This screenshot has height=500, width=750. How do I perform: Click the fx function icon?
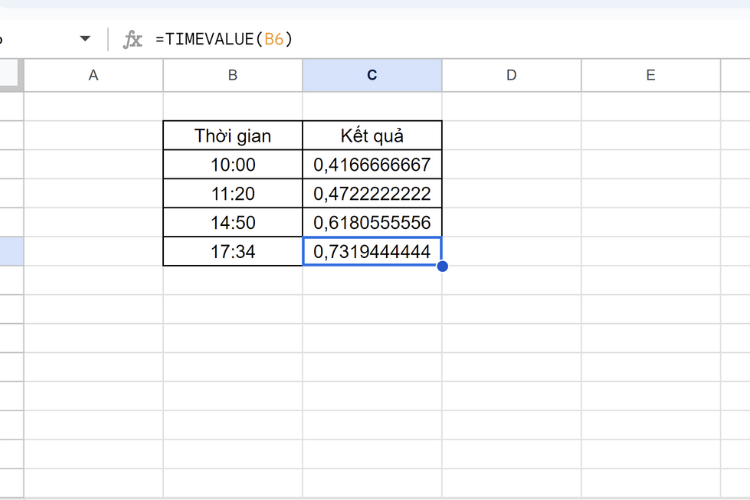click(132, 39)
